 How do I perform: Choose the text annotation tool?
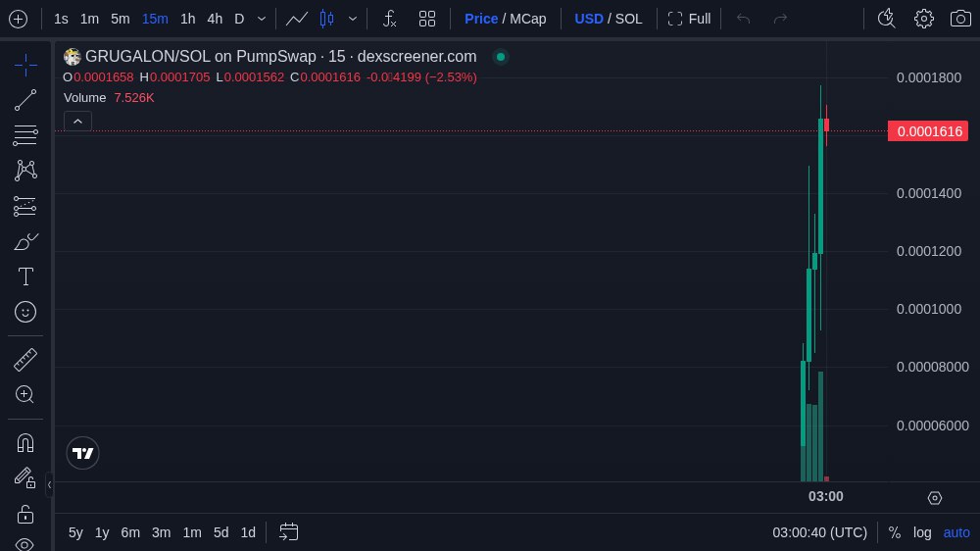click(25, 276)
